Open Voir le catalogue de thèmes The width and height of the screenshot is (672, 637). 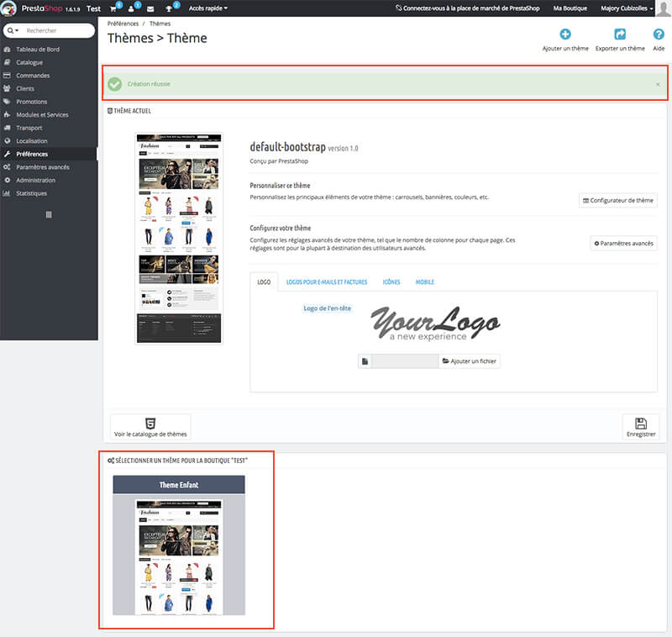(x=150, y=427)
